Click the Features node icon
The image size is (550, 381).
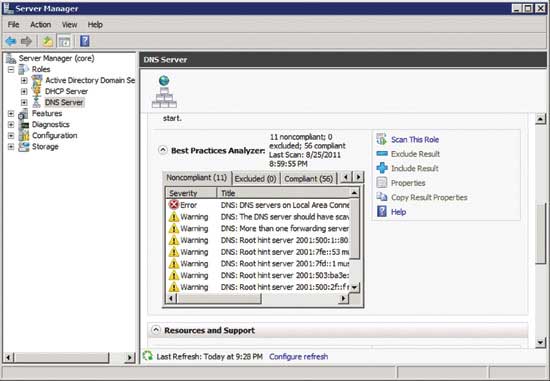[x=24, y=114]
